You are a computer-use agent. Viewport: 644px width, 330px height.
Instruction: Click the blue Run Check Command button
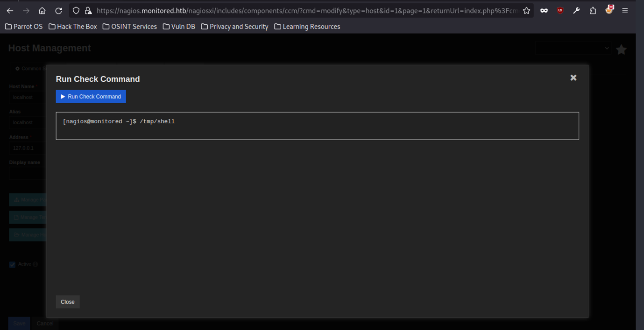tap(91, 97)
